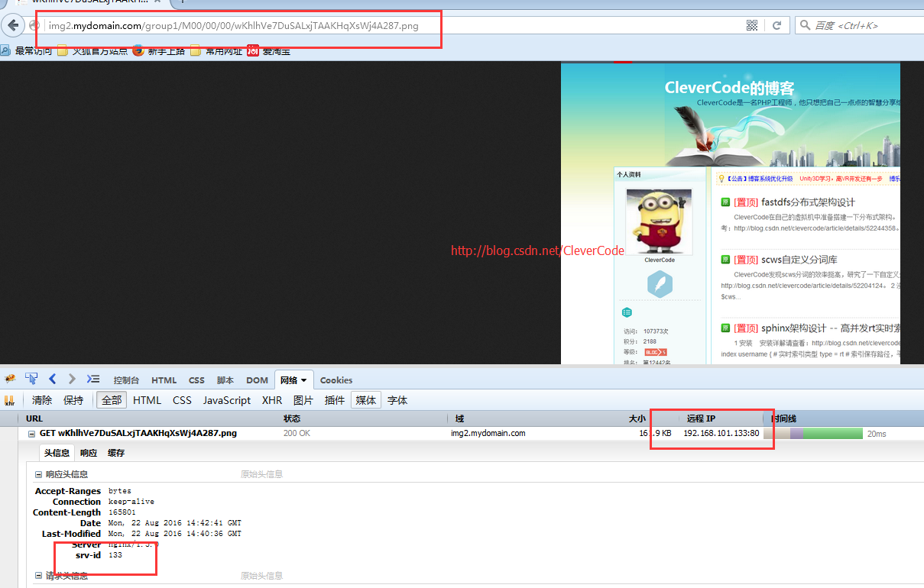The image size is (924, 588).
Task: Switch to the Firebug CSS panel tab
Action: tap(196, 380)
